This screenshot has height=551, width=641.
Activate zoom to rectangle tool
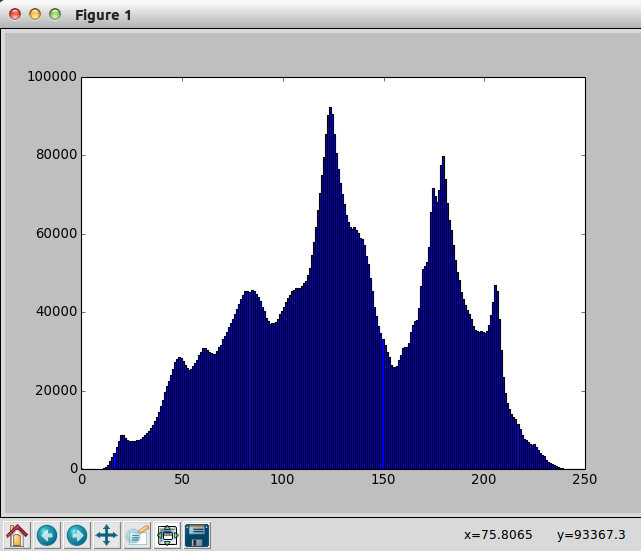click(137, 535)
